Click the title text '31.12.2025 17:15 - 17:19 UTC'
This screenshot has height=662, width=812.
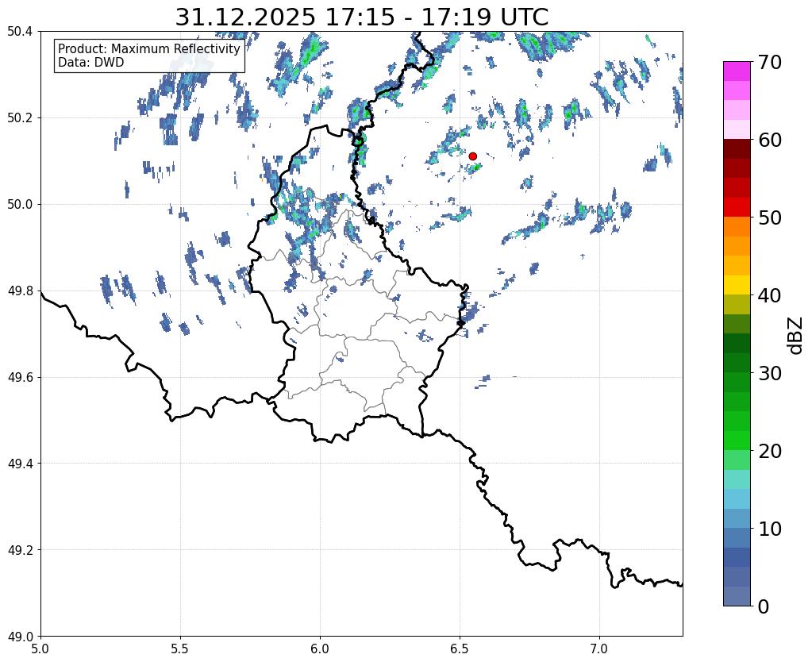pyautogui.click(x=361, y=17)
